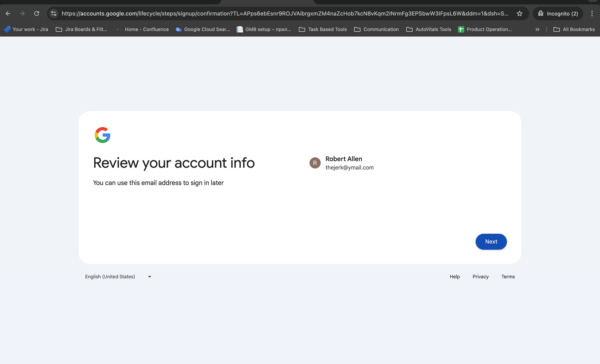Click the Robert Allen name text
The width and height of the screenshot is (600, 364).
tap(344, 159)
